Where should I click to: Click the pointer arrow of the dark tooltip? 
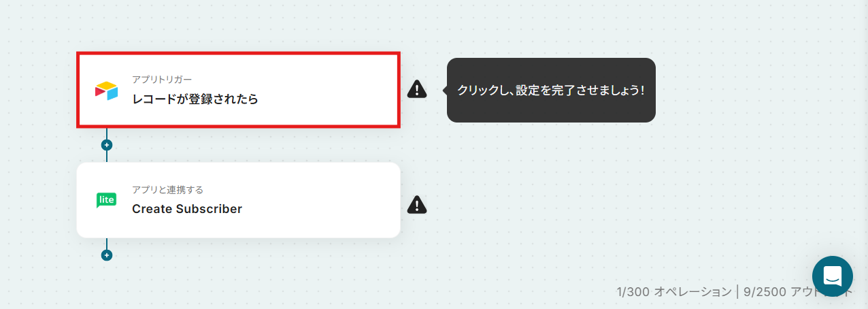pos(444,90)
